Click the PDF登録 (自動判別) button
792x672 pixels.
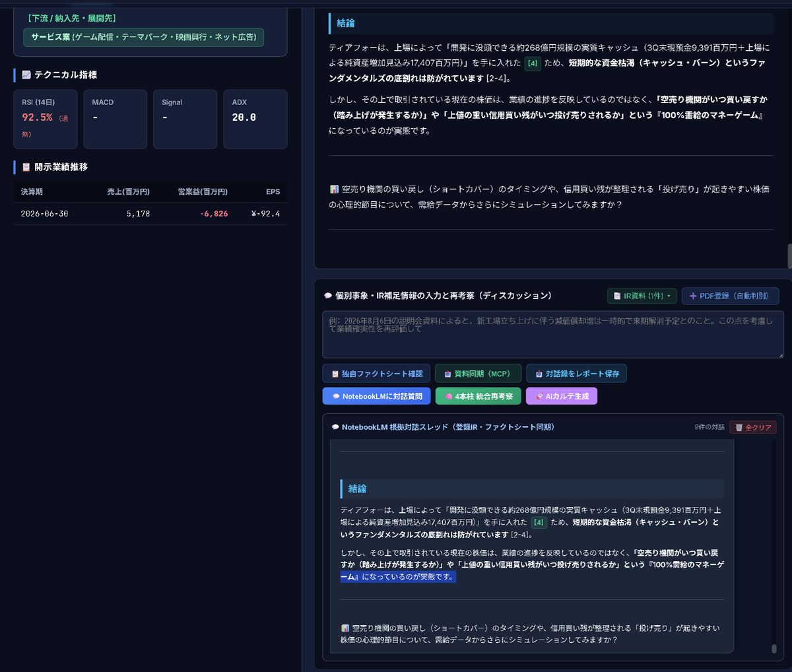[731, 296]
